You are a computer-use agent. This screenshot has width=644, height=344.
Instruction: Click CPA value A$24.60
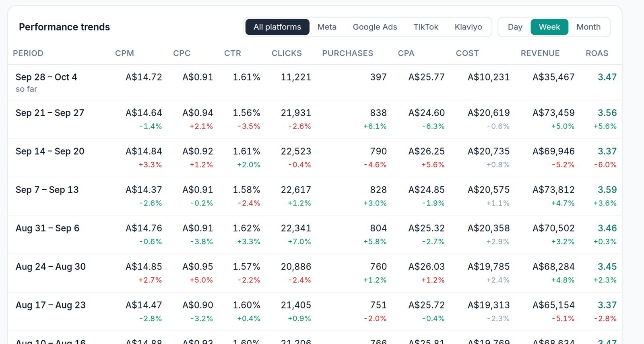pos(427,113)
